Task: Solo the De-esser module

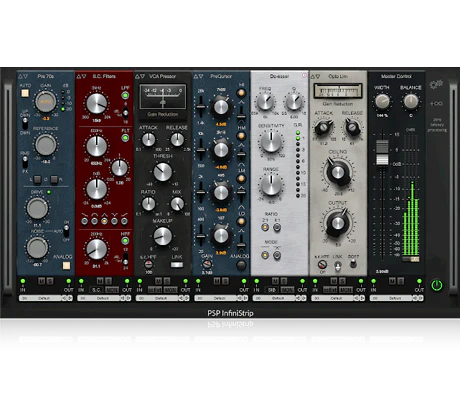Action: (x=284, y=281)
